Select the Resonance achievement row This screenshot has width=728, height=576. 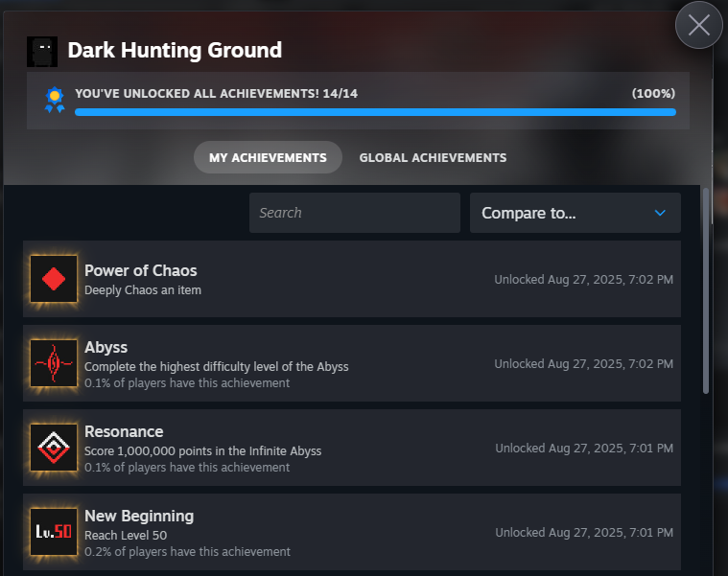coord(352,448)
